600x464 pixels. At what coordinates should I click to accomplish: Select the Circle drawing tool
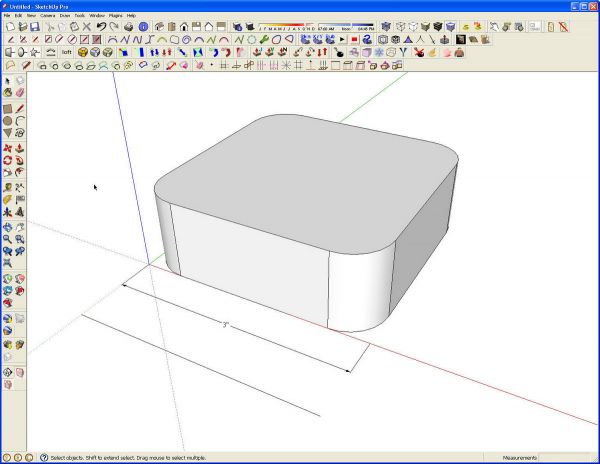coord(8,121)
